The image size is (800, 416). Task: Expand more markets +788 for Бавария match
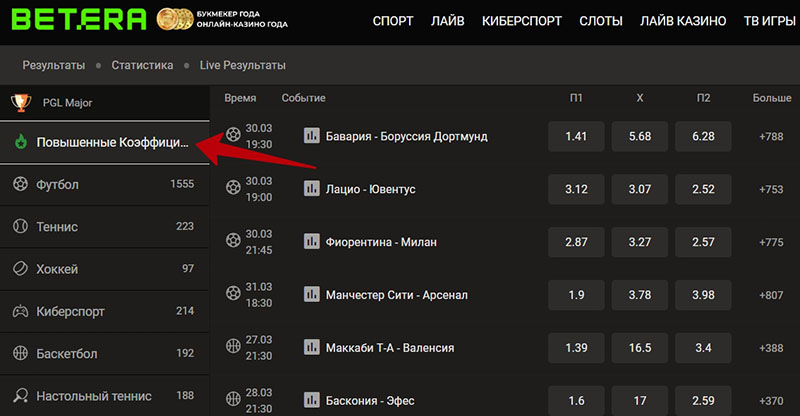(x=771, y=136)
